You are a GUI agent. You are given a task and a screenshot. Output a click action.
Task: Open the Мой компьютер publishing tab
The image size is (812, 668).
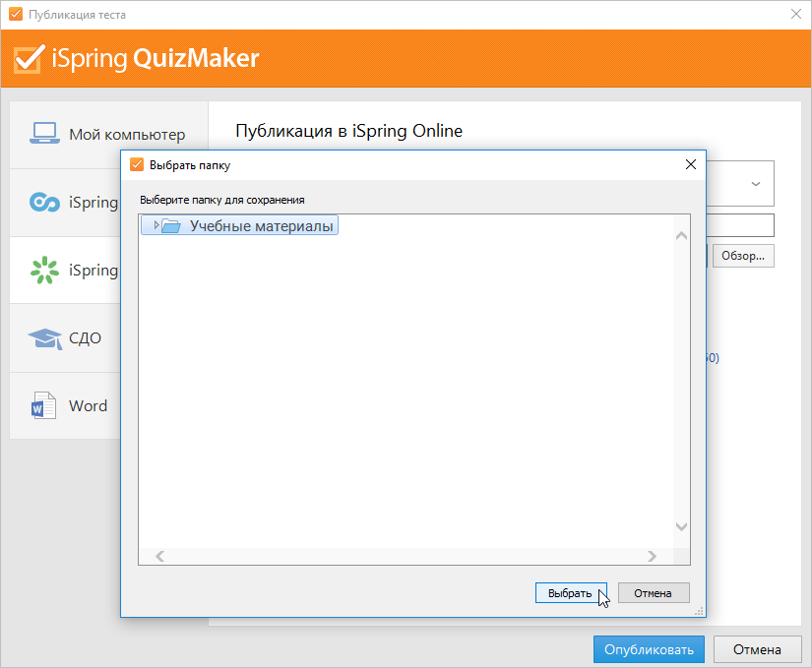108,135
